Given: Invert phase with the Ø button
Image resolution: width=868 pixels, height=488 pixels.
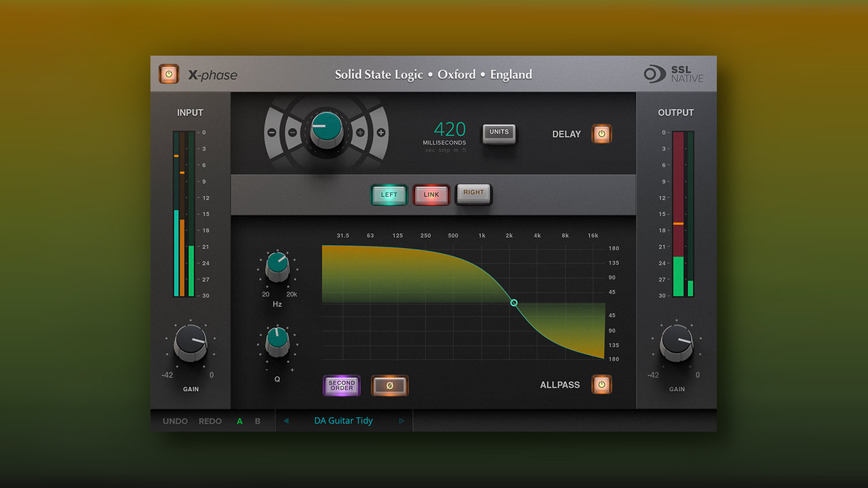Looking at the screenshot, I should coord(390,385).
